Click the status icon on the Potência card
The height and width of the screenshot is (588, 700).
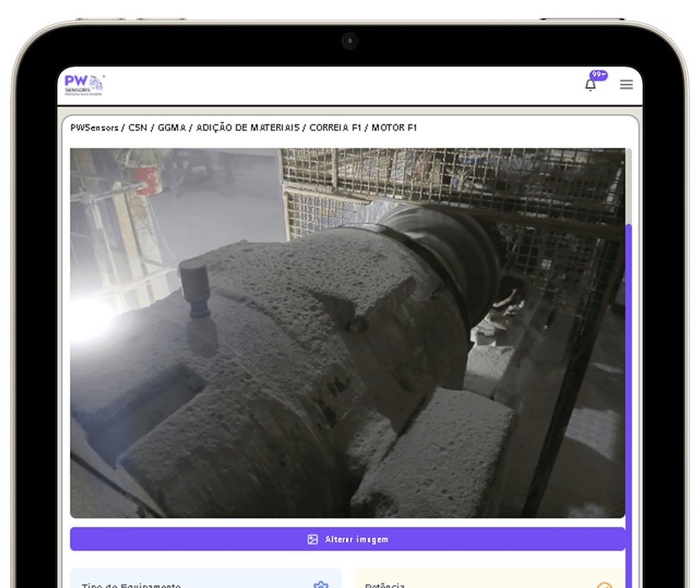606,584
